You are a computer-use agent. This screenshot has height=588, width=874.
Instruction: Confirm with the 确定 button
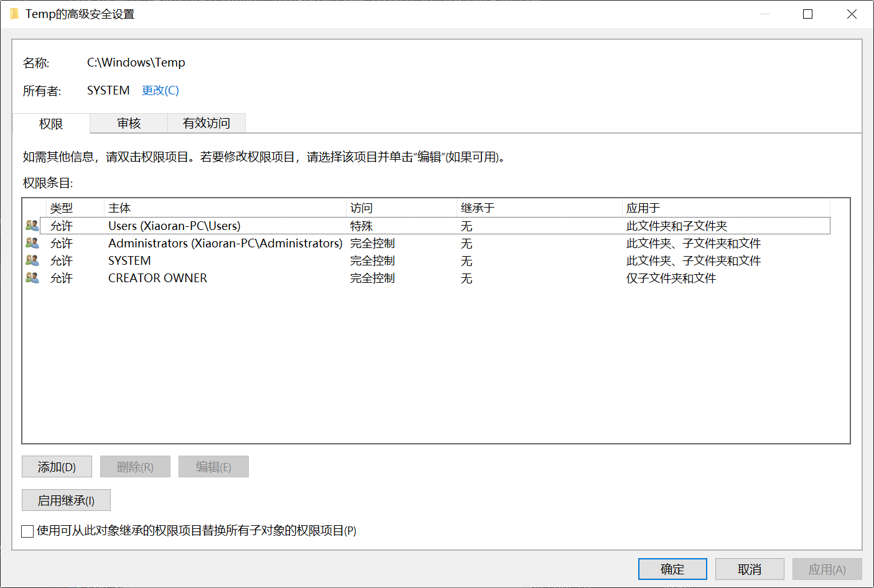[672, 569]
